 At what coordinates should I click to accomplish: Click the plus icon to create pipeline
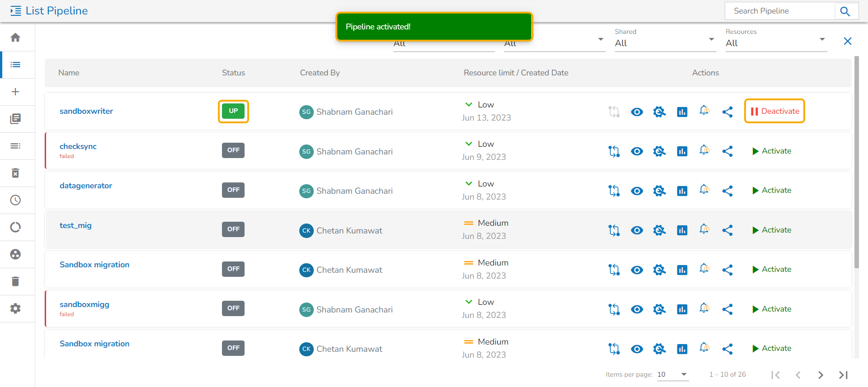(x=15, y=92)
